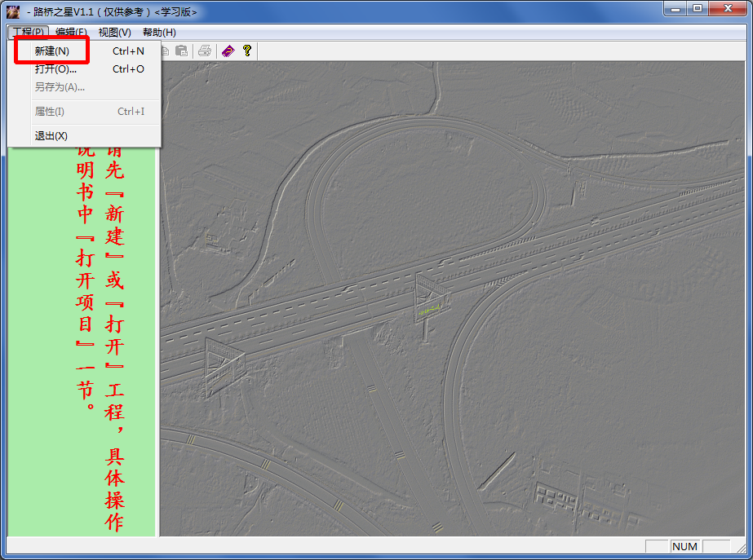The width and height of the screenshot is (753, 560).
Task: Select the 属性(I) menu entry
Action: (49, 112)
